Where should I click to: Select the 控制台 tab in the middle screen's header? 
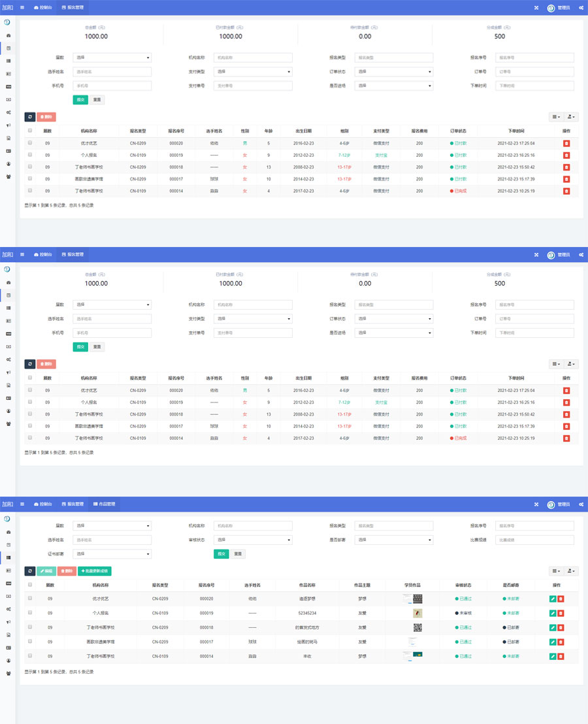tap(43, 254)
